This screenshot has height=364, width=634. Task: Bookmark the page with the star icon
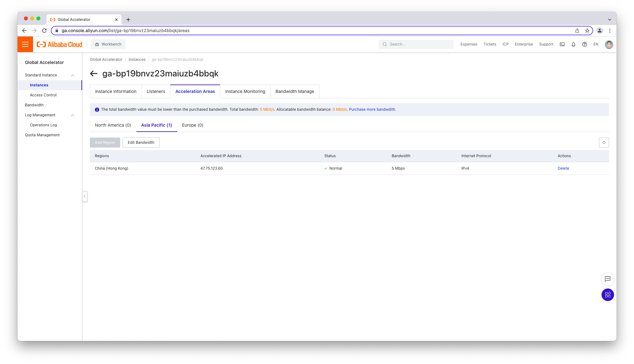587,31
